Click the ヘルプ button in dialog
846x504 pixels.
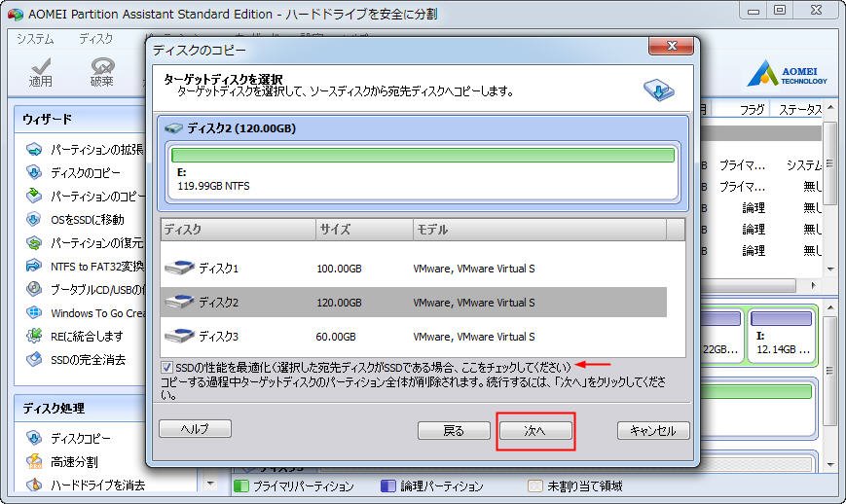195,429
